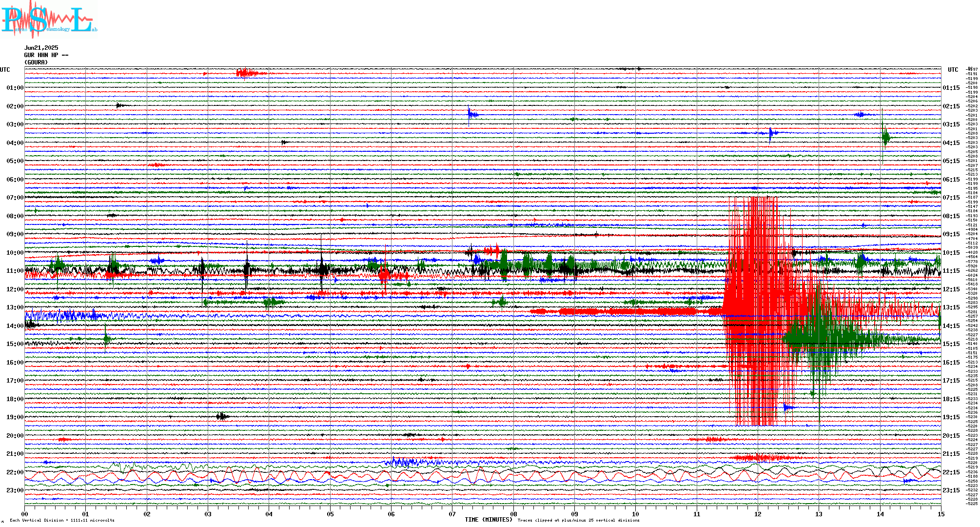Click the 07:00 row label
The width and height of the screenshot is (980, 527).
pyautogui.click(x=15, y=198)
